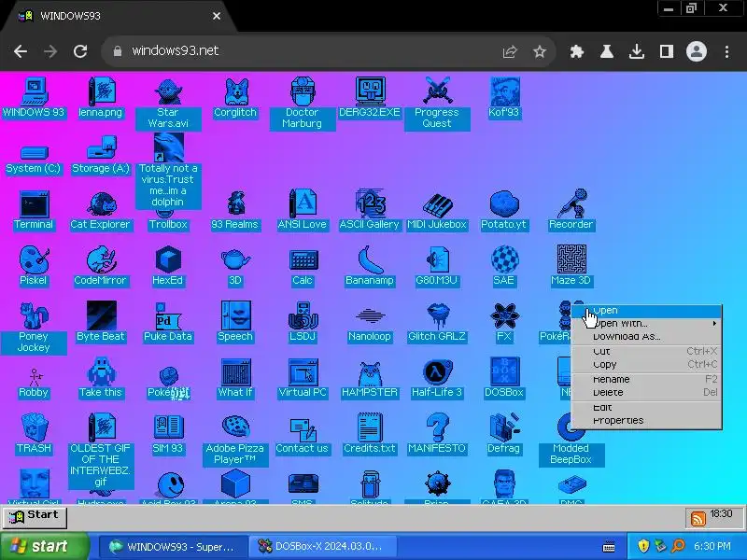Image resolution: width=747 pixels, height=560 pixels.
Task: Open Puke Data icon
Action: 168,316
